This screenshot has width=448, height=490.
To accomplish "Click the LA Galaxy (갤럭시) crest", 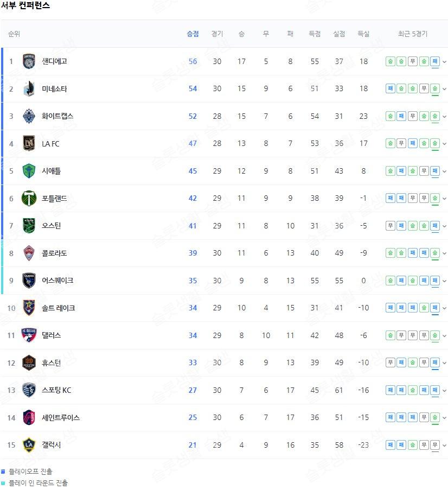I will pyautogui.click(x=29, y=445).
